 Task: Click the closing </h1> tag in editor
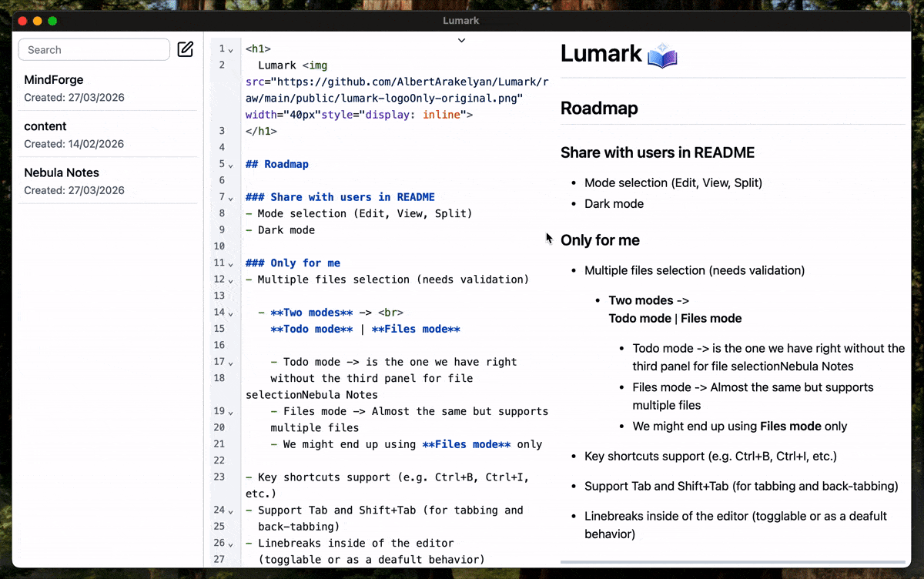point(261,131)
